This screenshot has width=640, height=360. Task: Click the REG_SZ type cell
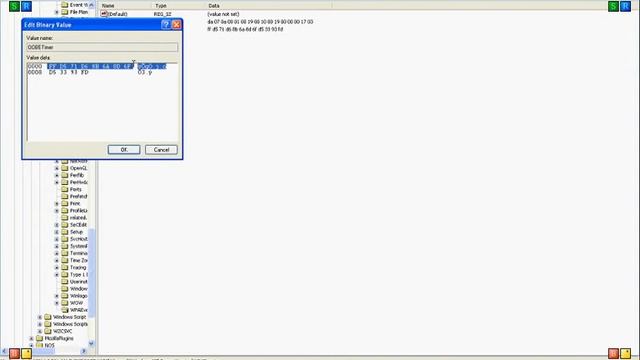pyautogui.click(x=162, y=14)
